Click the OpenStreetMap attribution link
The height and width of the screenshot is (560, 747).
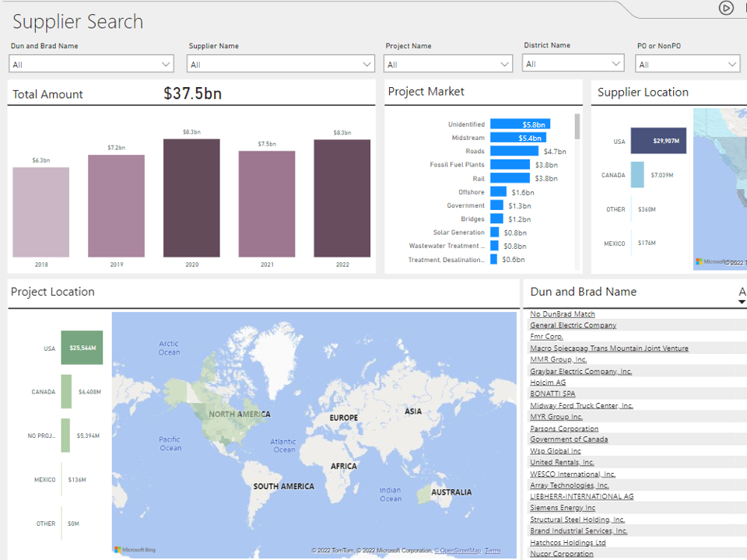[458, 551]
